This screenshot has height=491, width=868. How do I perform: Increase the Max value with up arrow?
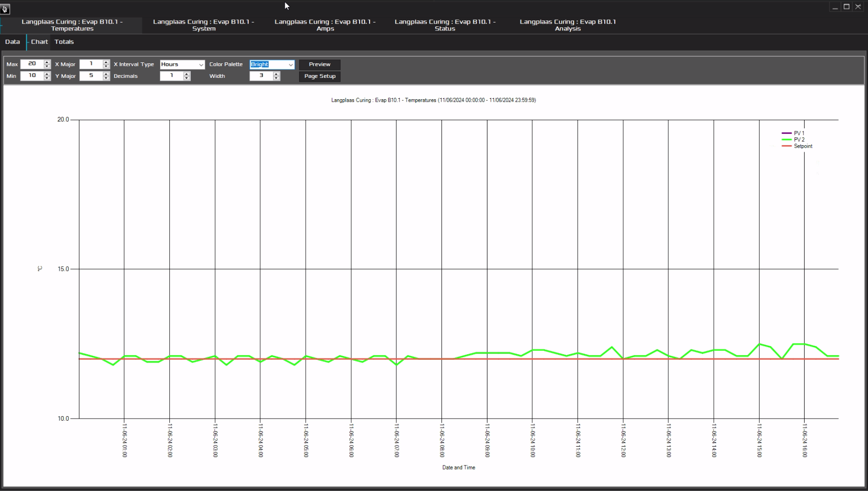(x=47, y=62)
